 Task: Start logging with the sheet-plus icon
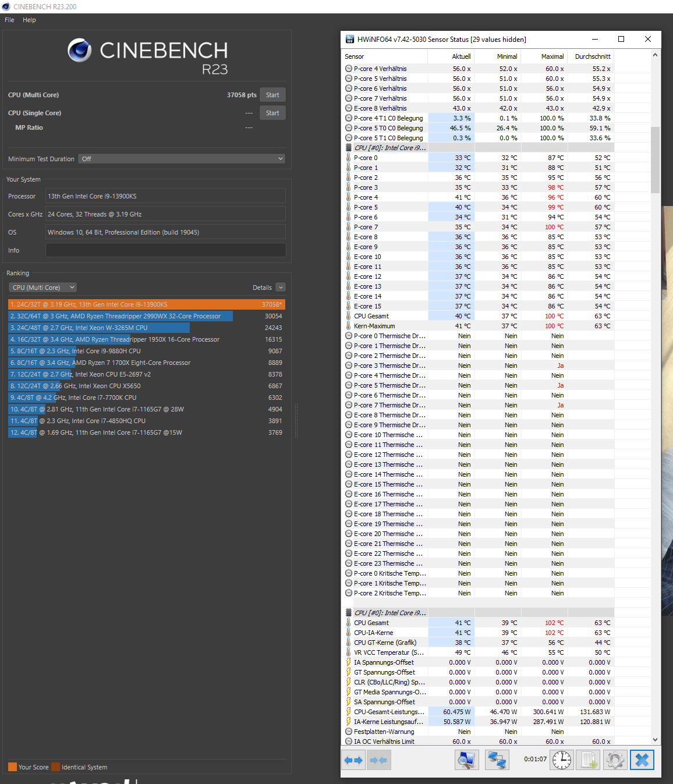(589, 760)
